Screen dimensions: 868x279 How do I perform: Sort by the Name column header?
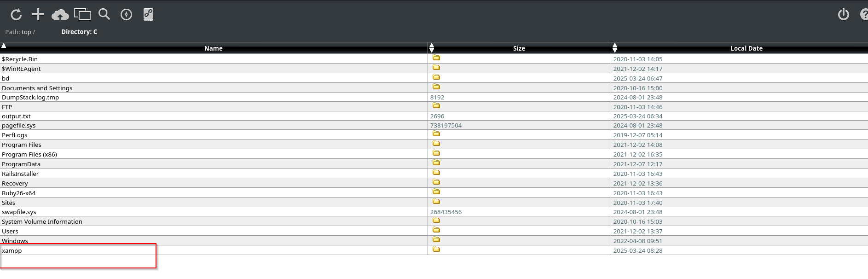coord(214,48)
